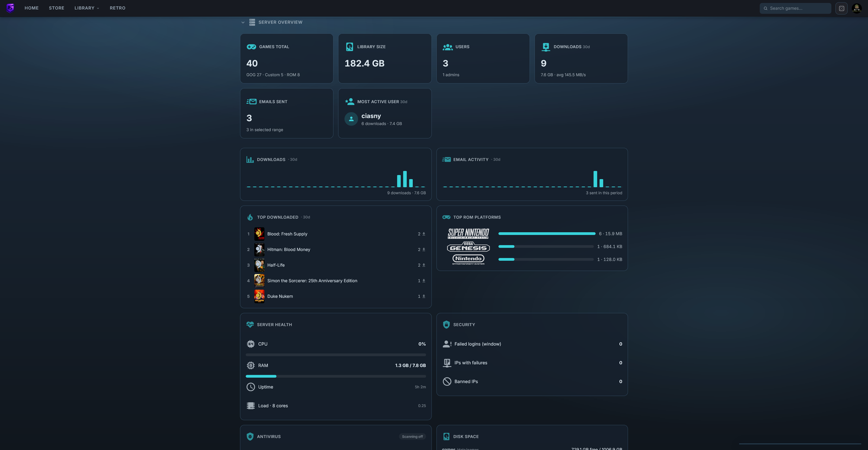Click the Emails Sent envelope icon

coord(251,102)
